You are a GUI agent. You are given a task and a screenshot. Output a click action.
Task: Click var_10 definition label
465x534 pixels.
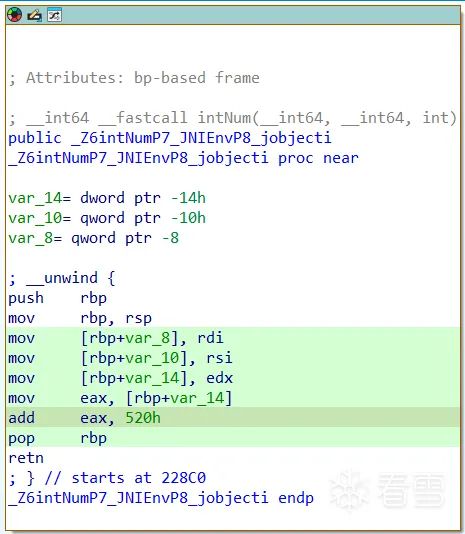[x=35, y=218]
